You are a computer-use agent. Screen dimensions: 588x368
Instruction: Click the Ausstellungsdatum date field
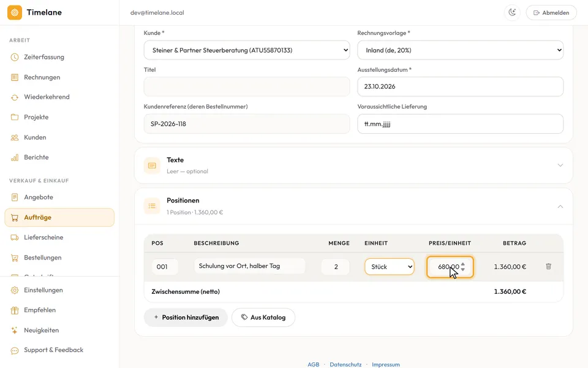(460, 86)
